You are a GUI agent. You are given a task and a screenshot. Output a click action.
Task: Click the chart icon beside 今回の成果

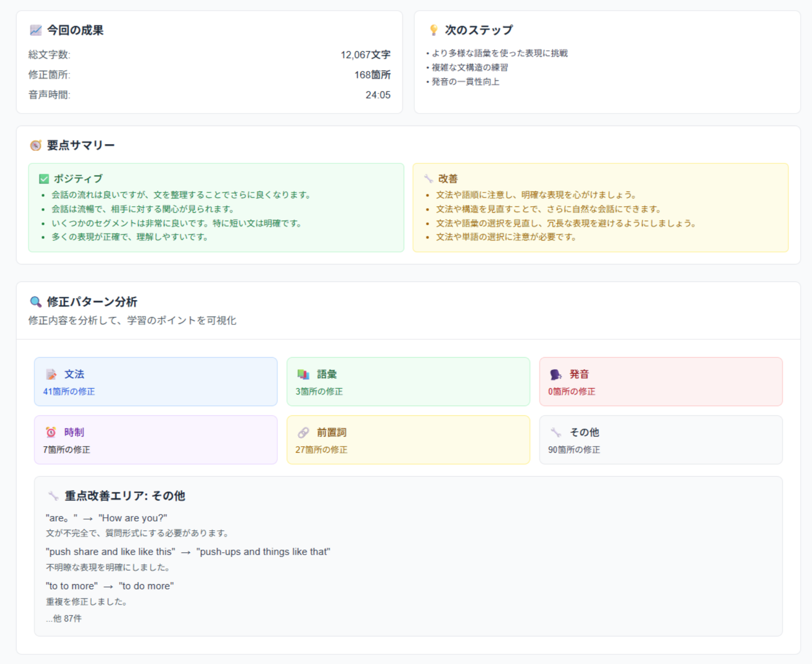tap(36, 30)
